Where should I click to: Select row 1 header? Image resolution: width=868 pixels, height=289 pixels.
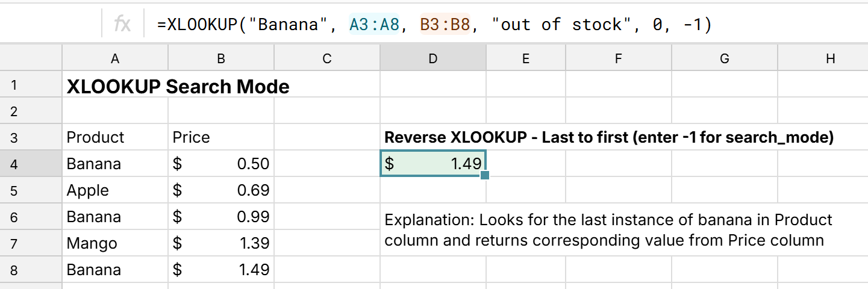click(14, 85)
